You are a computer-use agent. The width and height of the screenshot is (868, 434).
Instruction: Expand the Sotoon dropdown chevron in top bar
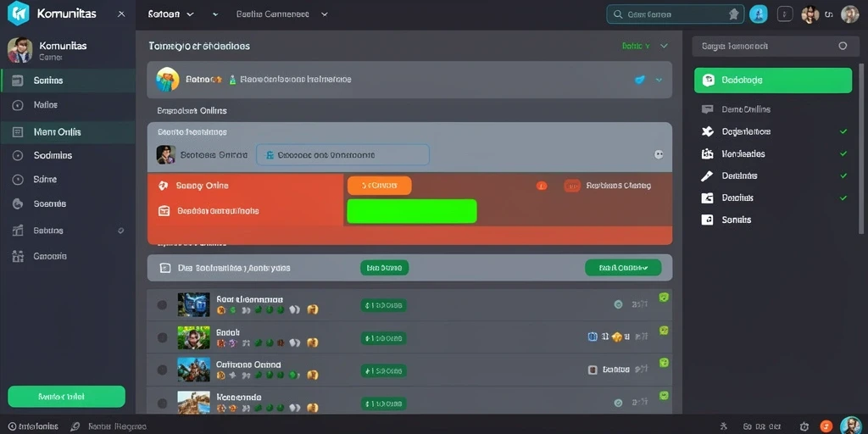coord(190,14)
